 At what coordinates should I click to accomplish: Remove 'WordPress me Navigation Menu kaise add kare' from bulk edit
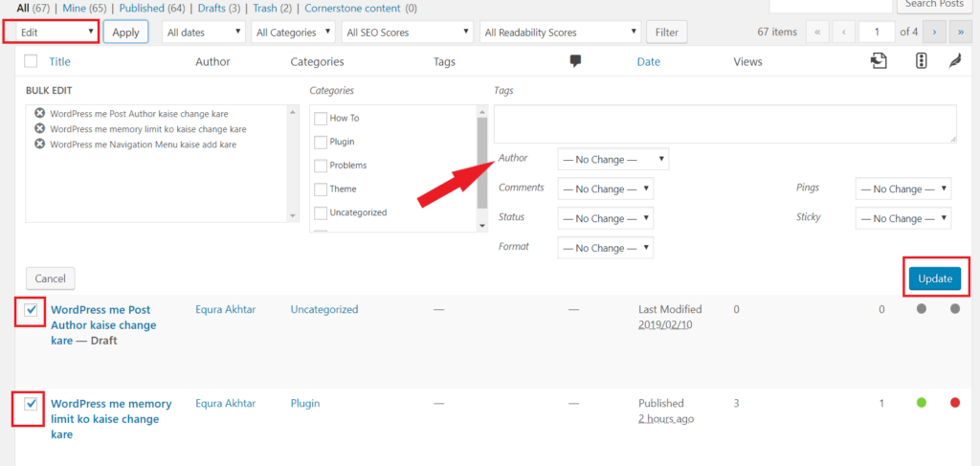pos(39,144)
